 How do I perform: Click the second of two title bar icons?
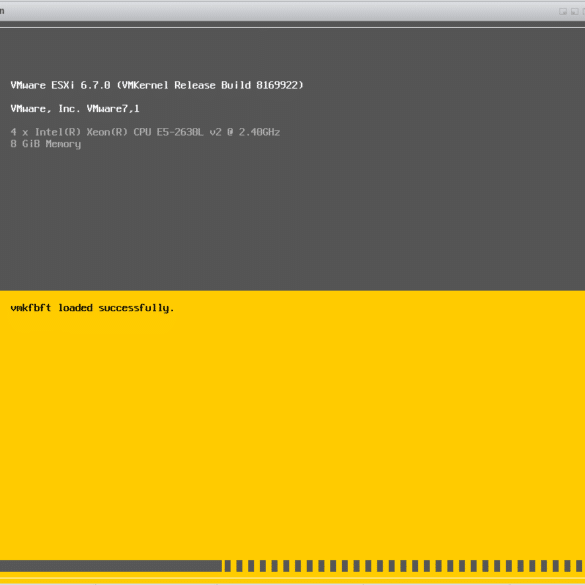(575, 12)
